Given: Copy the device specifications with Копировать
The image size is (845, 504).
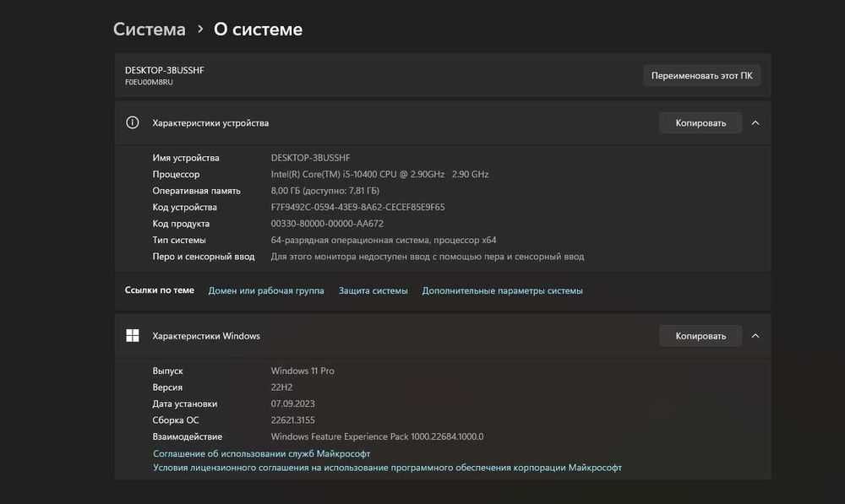Looking at the screenshot, I should coord(701,122).
